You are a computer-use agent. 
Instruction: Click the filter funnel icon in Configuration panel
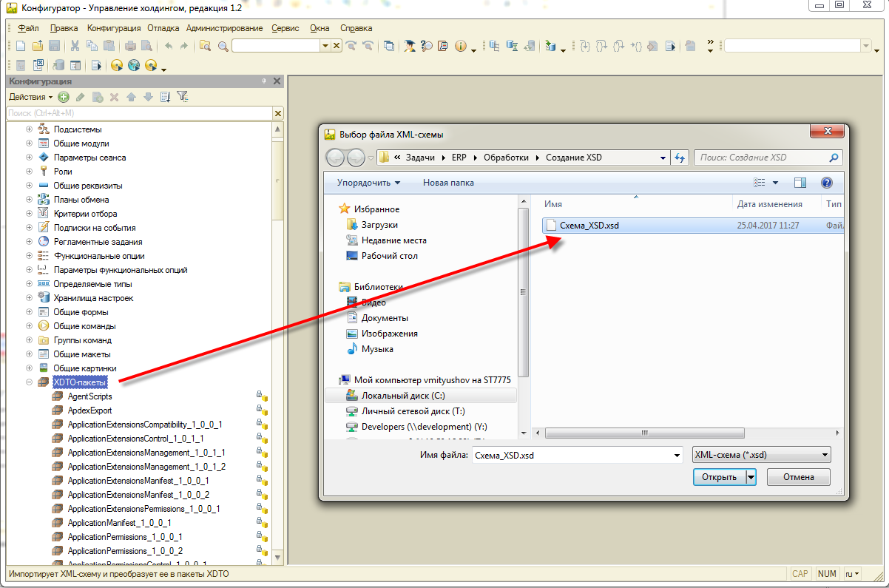pyautogui.click(x=183, y=97)
